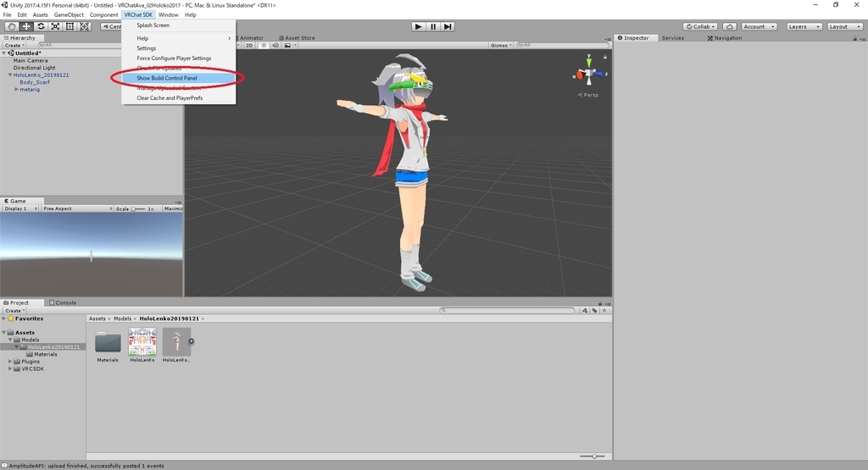This screenshot has width=868, height=470.
Task: Click the green Y axis of the orientation gizmo
Action: tap(589, 61)
